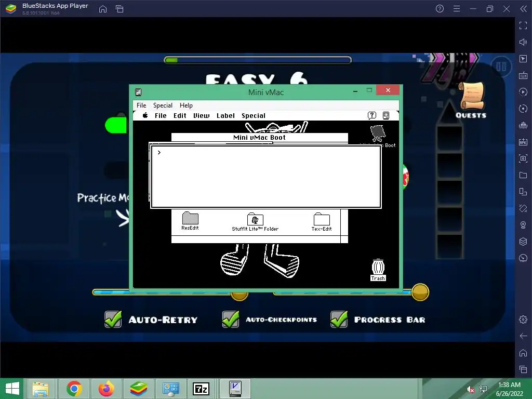
Task: Open the taskbar clock showing 1:38 AM
Action: tap(509, 389)
